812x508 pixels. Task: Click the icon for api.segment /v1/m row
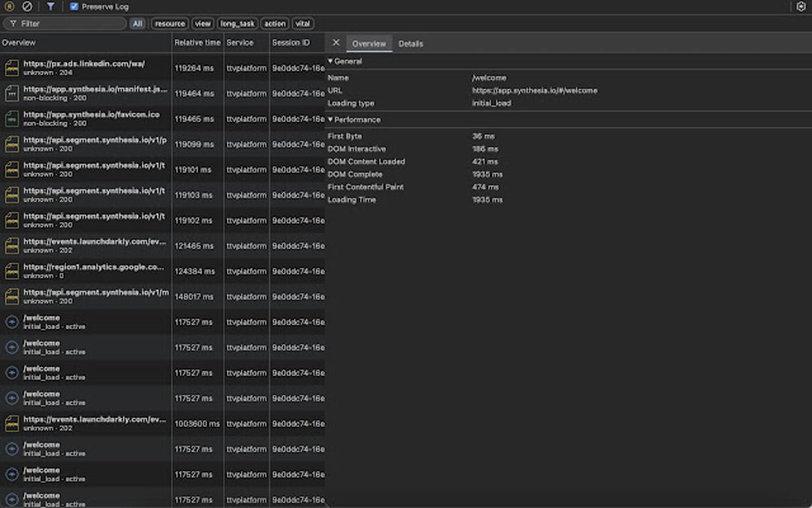click(12, 296)
